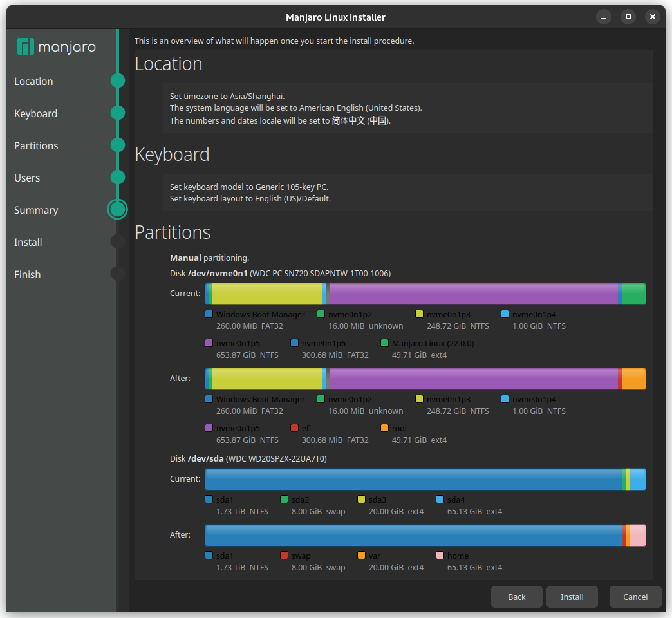Viewport: 672px width, 618px height.
Task: Click the red swap legend swatch
Action: 284,556
